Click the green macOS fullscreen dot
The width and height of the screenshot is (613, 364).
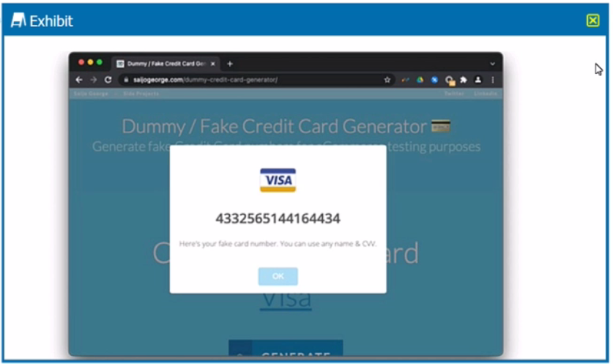[x=100, y=62]
